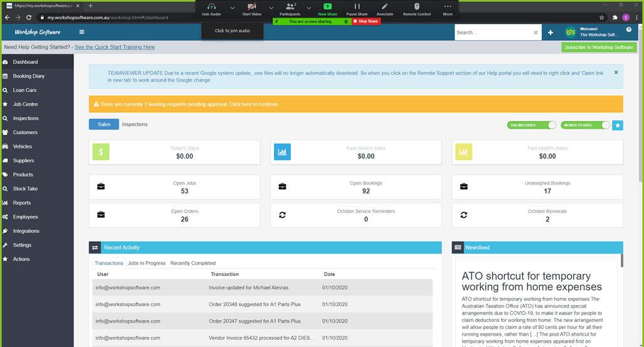Screen dimensions: 644x347
Task: Click the blue chart Past Week's Sales icon
Action: pos(282,152)
